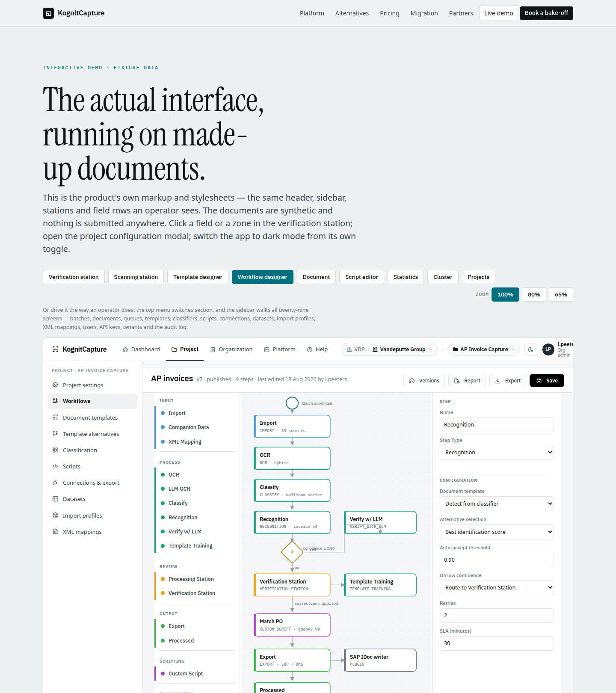Click the Import profiles icon
Screen dimensions: 616x693
tap(55, 515)
